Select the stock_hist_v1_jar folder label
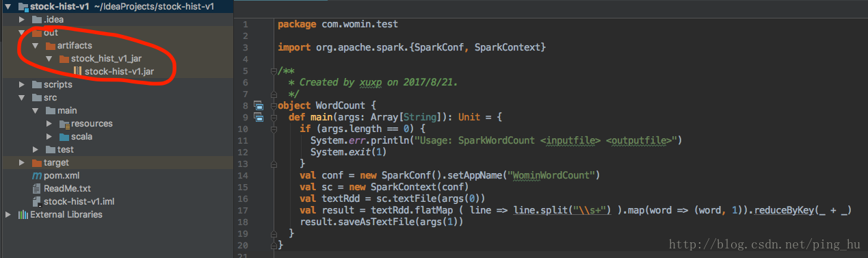Image resolution: width=868 pixels, height=258 pixels. 106,58
